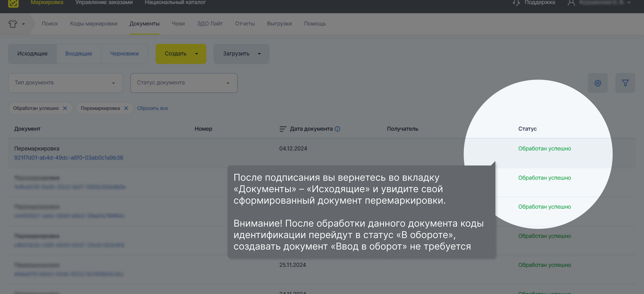Switch to Входящие documents

(x=79, y=54)
